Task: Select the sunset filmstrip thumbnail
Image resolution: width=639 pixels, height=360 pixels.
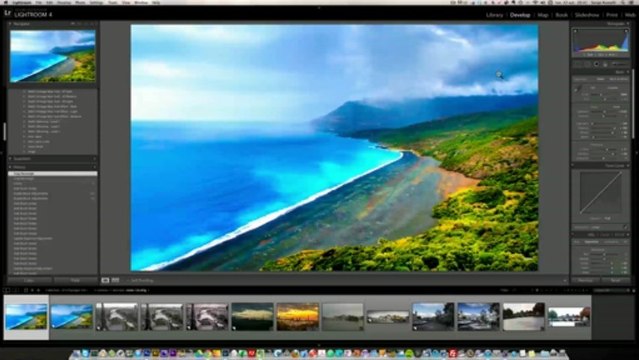Action: (x=297, y=316)
